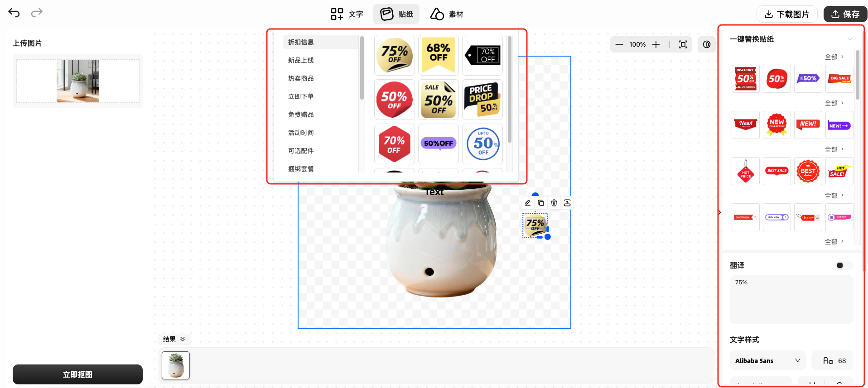Screen dimensions: 868x388
Task: Click the 下载图片 download button
Action: tap(786, 14)
